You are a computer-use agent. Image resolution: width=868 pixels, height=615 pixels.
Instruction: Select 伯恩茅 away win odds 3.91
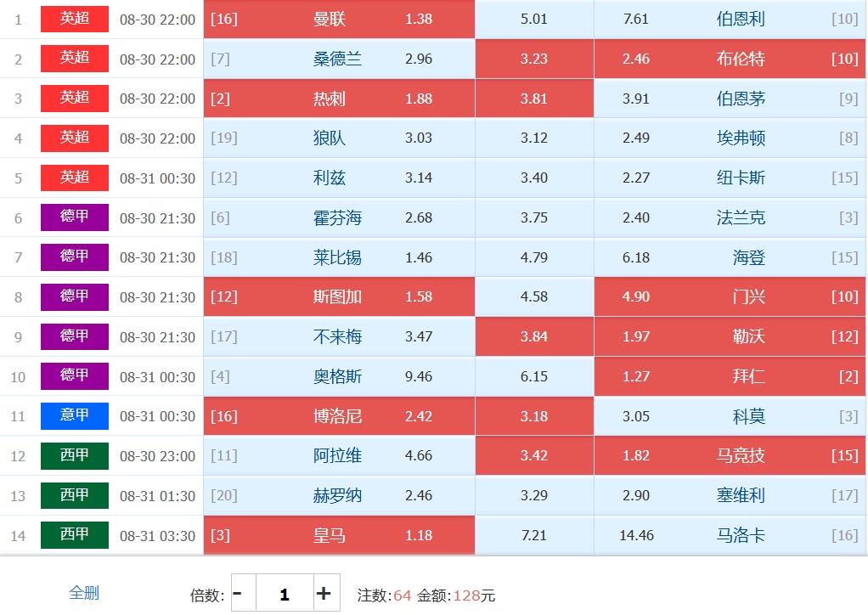click(730, 99)
